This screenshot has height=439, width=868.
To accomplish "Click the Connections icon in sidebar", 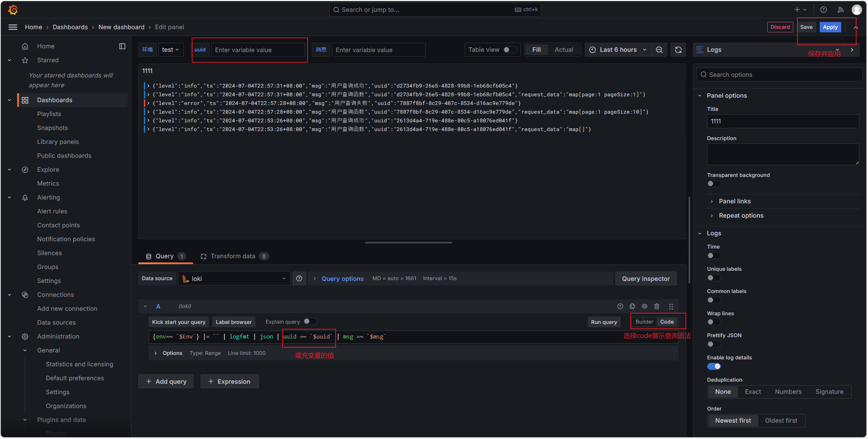I will 25,295.
